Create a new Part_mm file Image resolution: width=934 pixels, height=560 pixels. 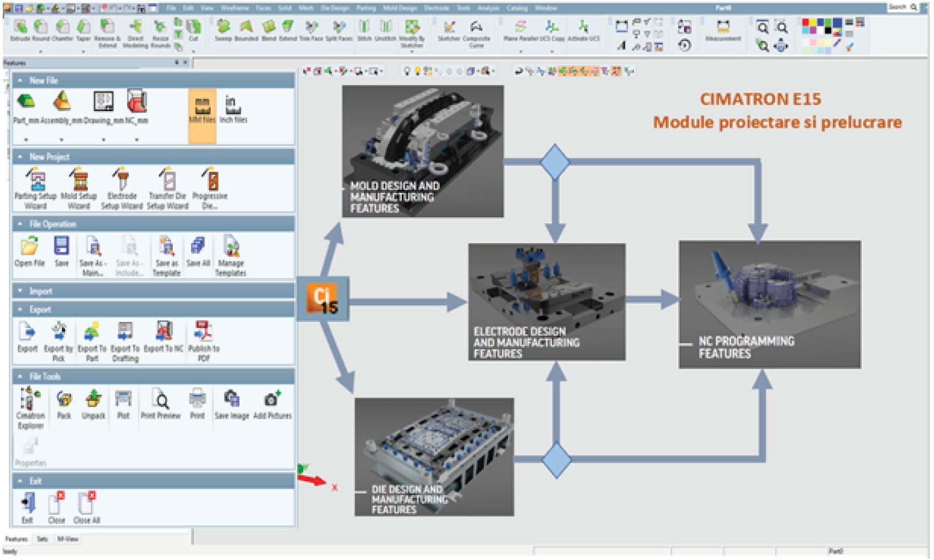pyautogui.click(x=26, y=108)
